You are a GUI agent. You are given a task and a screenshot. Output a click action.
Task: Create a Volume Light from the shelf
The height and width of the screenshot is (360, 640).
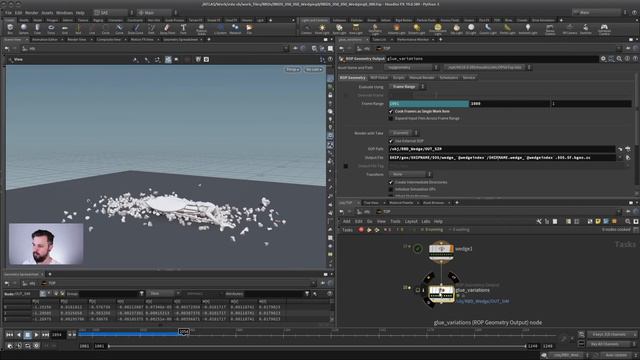click(x=396, y=29)
